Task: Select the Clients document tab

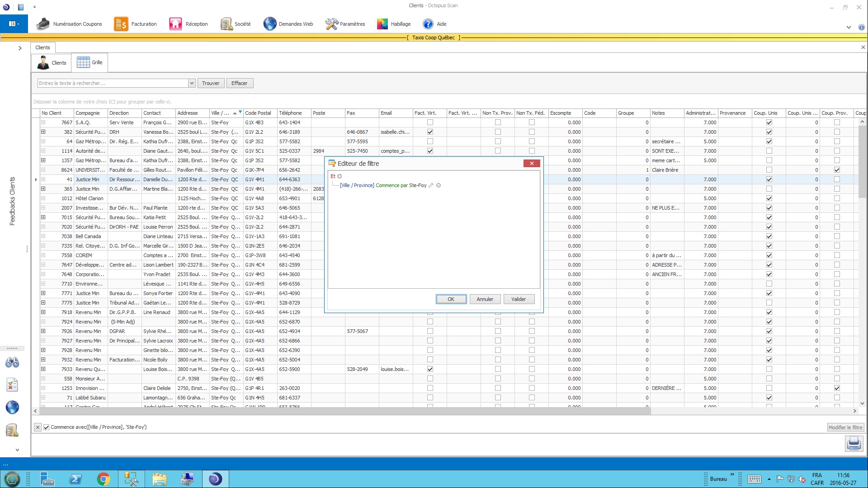Action: (42, 47)
